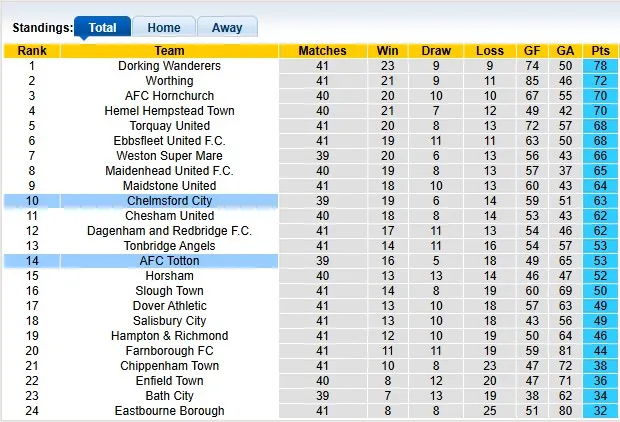Click the Team column header
The width and height of the screenshot is (620, 422).
click(169, 51)
